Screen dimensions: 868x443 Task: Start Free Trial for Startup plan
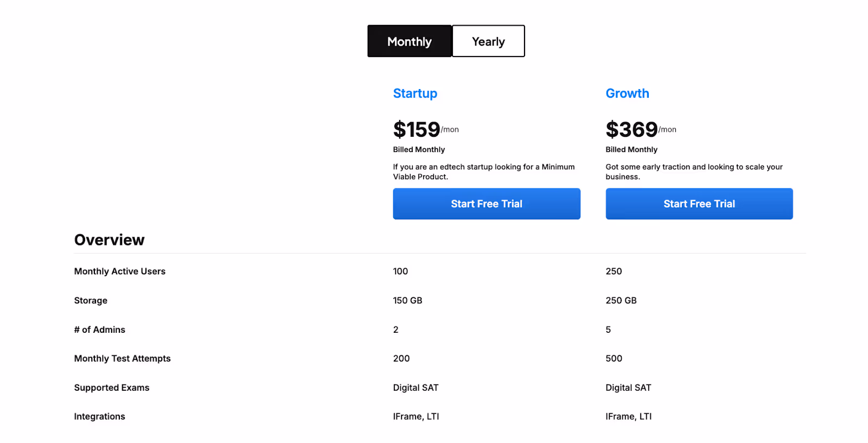click(x=487, y=204)
